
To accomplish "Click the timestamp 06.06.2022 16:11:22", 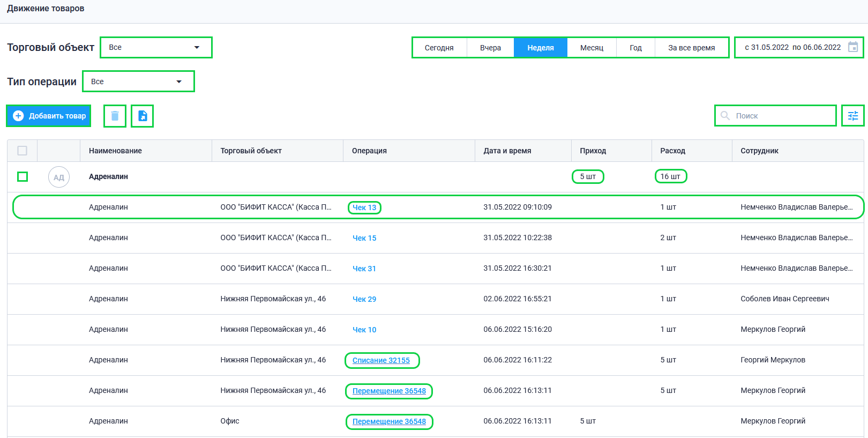I will pos(518,360).
